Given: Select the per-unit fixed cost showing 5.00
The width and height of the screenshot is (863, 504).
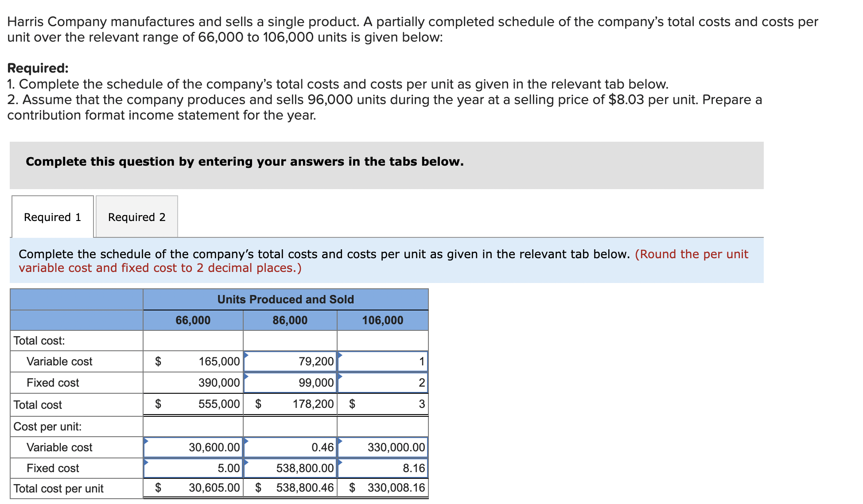Looking at the screenshot, I should coord(193,468).
